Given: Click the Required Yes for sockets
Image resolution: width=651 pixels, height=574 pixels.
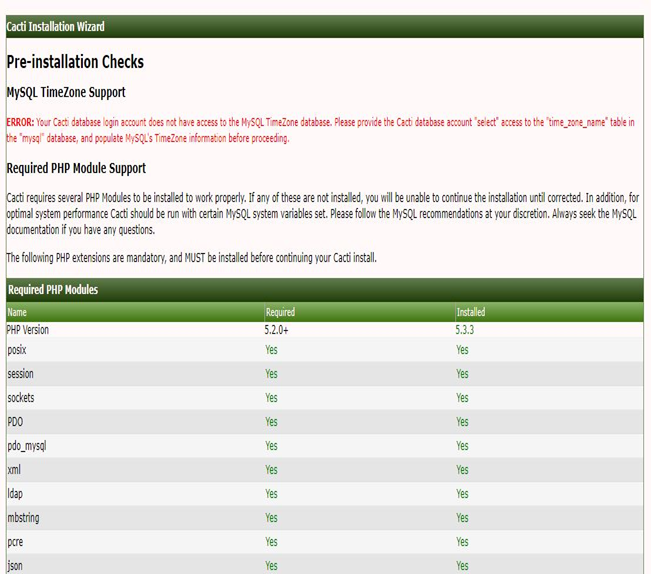Looking at the screenshot, I should [x=272, y=398].
